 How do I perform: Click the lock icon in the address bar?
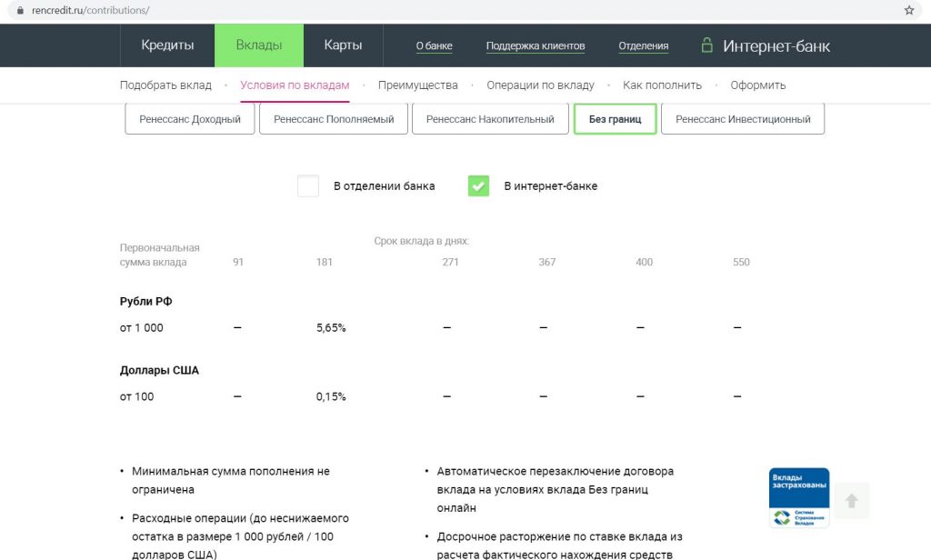point(20,10)
